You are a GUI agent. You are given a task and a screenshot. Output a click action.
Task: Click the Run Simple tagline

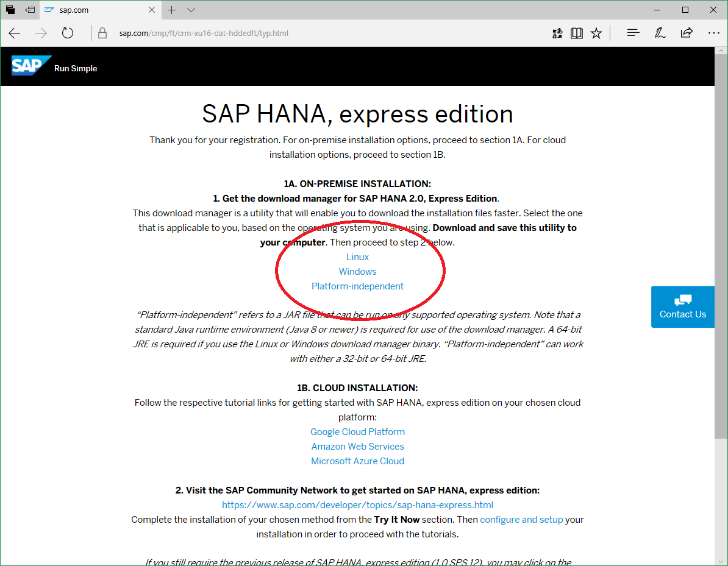pyautogui.click(x=76, y=68)
